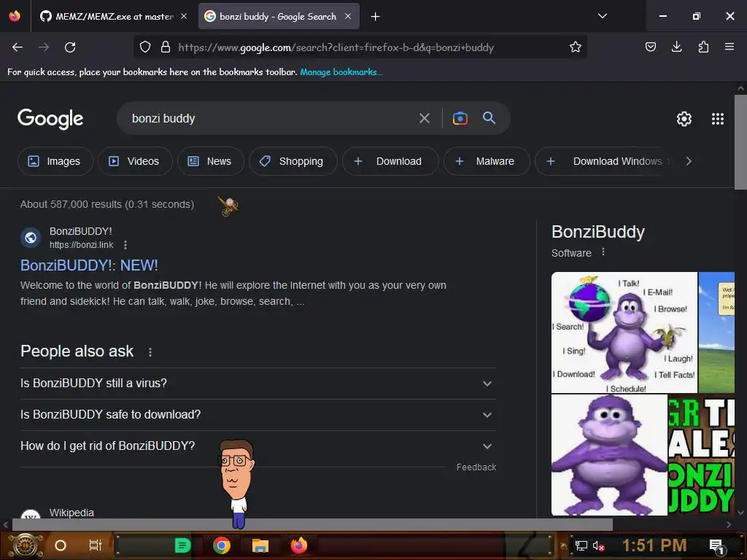Filter results by Videos
Viewport: 747px width, 560px height.
pos(135,161)
